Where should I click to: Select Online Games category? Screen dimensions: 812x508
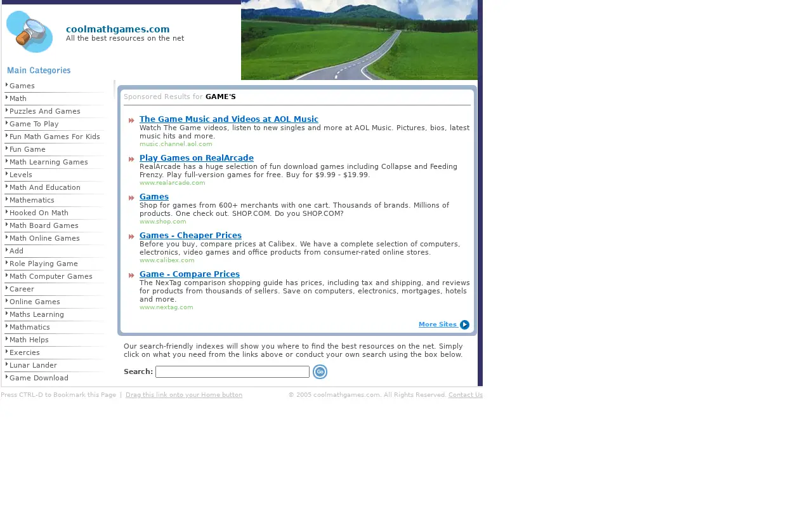(35, 302)
